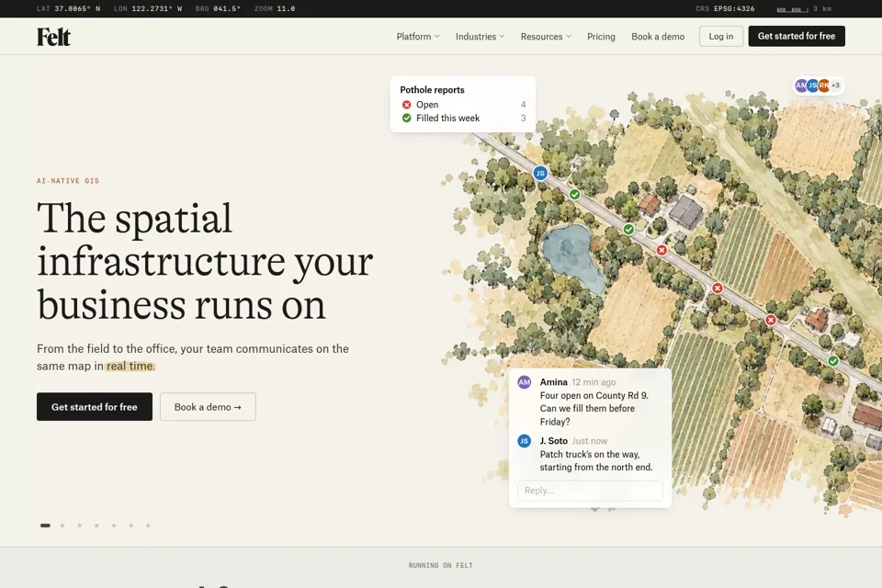This screenshot has height=588, width=882.
Task: Click the Reply input field
Action: (x=590, y=491)
